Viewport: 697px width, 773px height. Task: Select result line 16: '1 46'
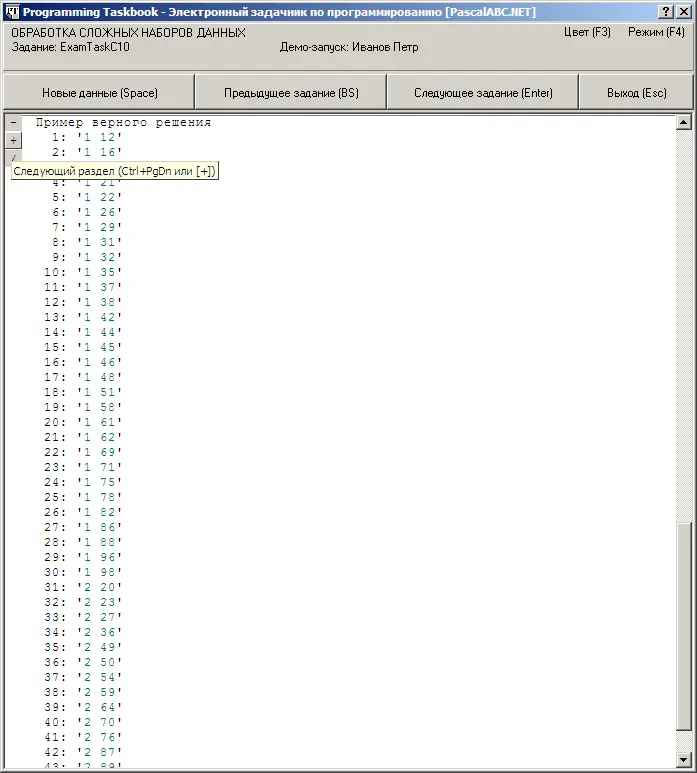pos(82,362)
